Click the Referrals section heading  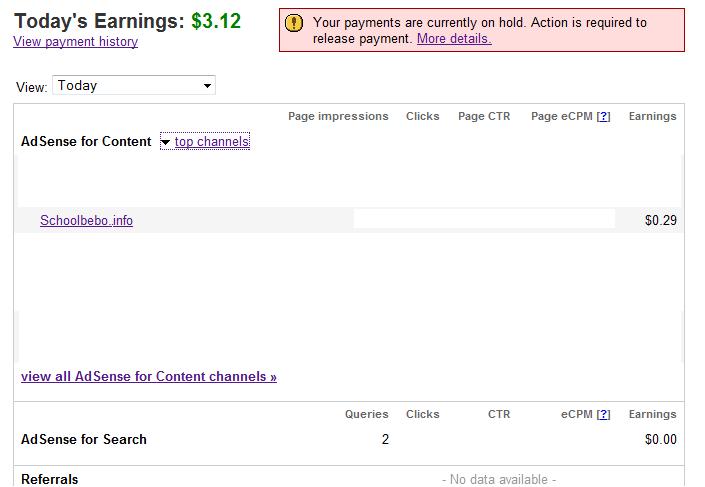(50, 479)
